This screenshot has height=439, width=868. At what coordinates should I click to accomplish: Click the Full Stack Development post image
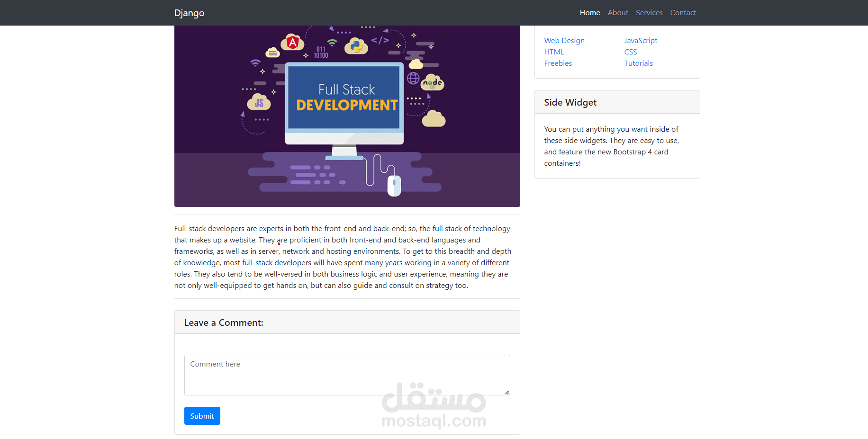click(347, 116)
